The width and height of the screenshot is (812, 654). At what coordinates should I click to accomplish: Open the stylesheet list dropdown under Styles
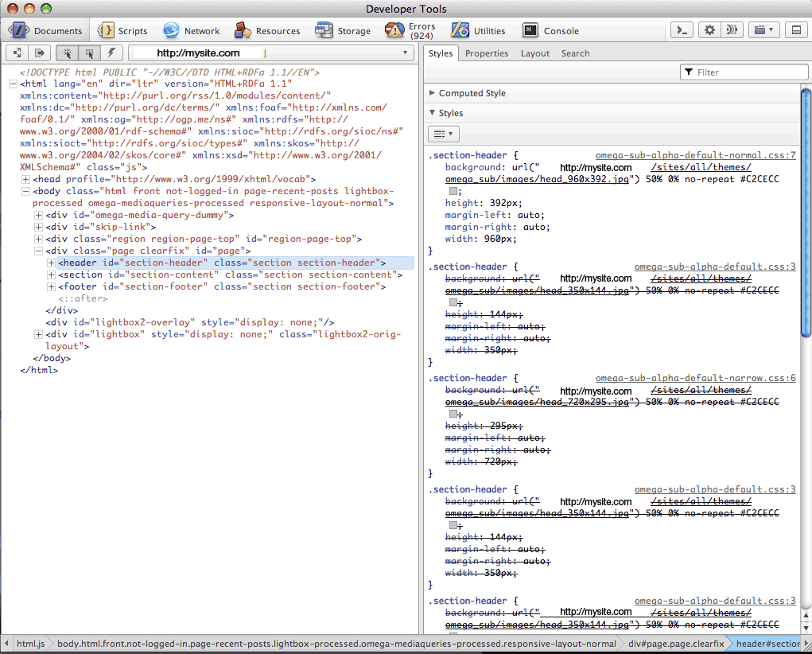click(443, 134)
